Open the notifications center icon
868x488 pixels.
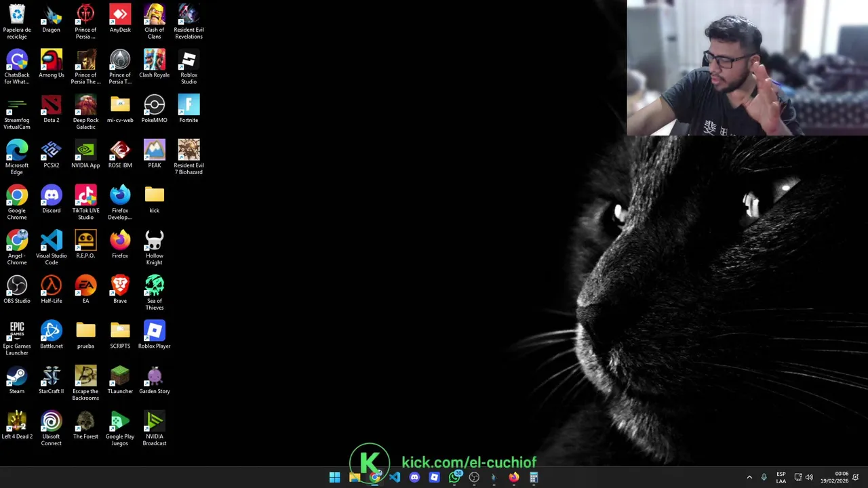pos(856,477)
